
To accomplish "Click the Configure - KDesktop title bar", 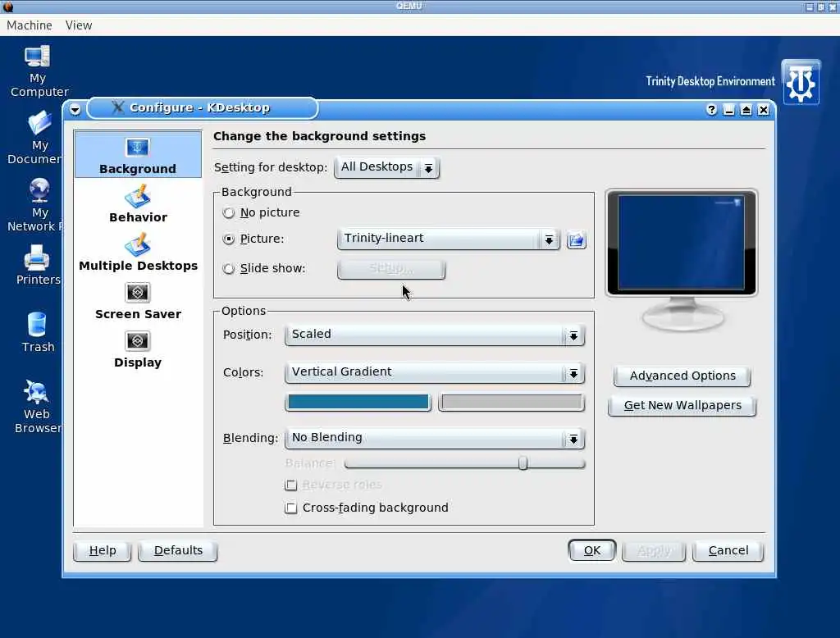I will point(203,107).
